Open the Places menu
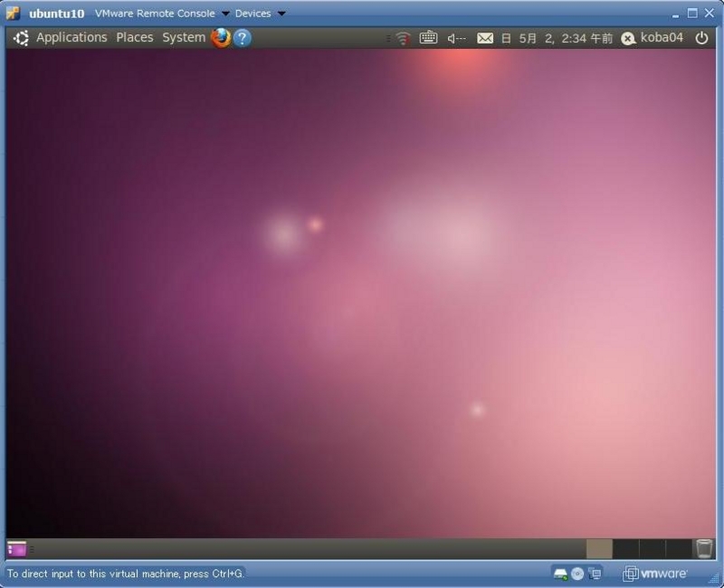 pyautogui.click(x=135, y=38)
